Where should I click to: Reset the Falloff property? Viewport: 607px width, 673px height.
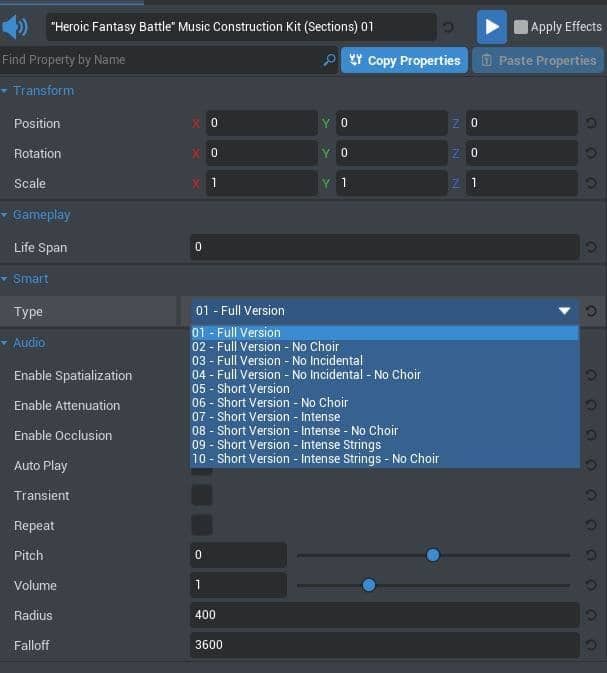[x=591, y=646]
